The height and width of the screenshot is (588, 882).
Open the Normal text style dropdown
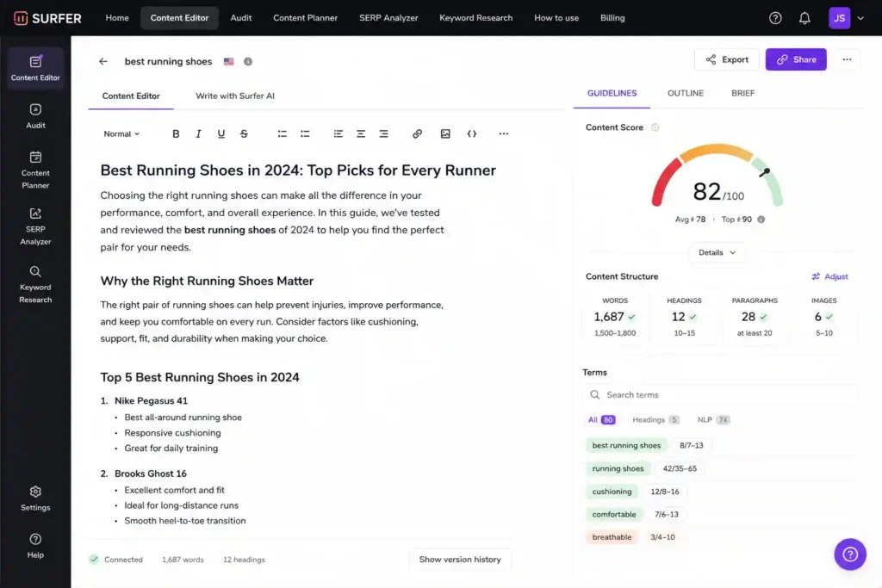pos(121,133)
